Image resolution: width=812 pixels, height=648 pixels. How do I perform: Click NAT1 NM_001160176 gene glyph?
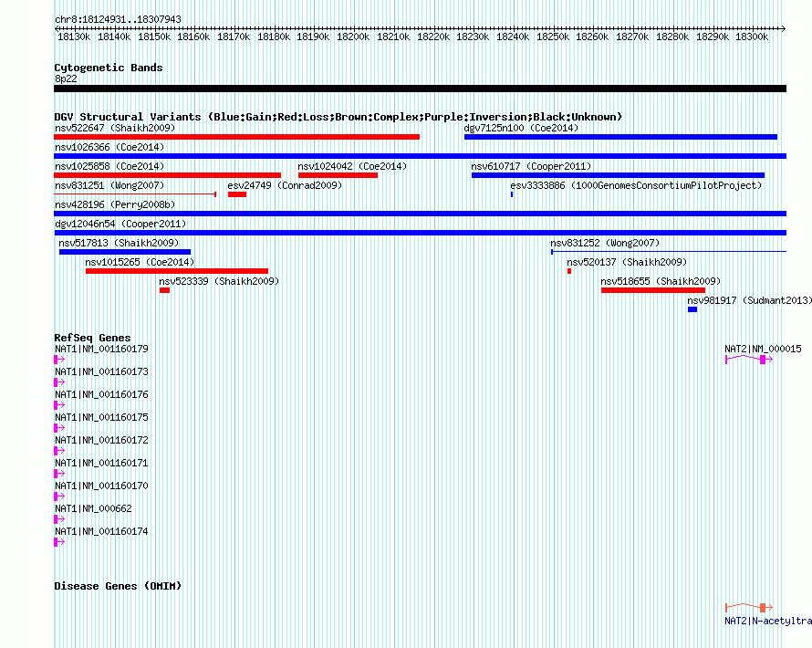point(59,405)
